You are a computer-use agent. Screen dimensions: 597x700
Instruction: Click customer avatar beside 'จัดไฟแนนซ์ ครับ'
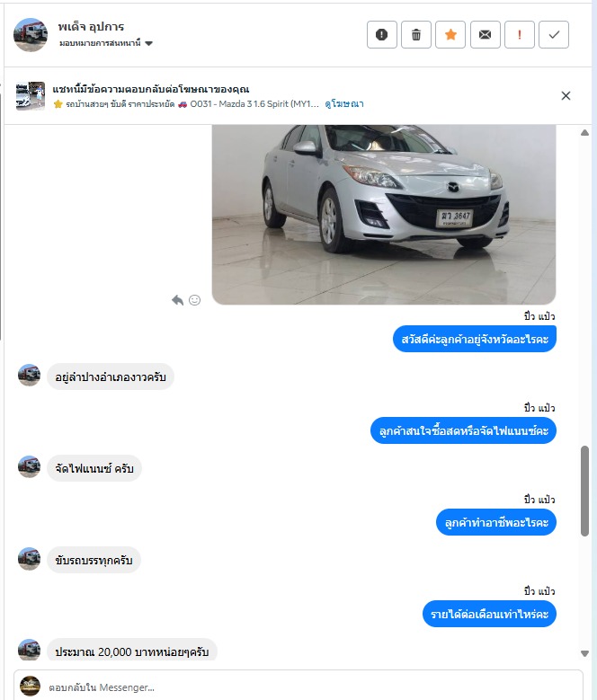[29, 466]
